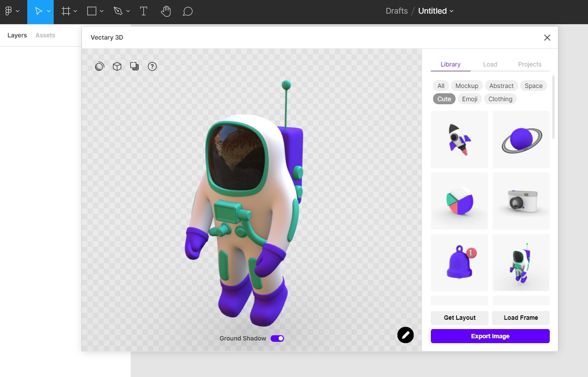Close the Vectary 3D plugin window
Image resolution: width=588 pixels, height=377 pixels.
[x=547, y=38]
